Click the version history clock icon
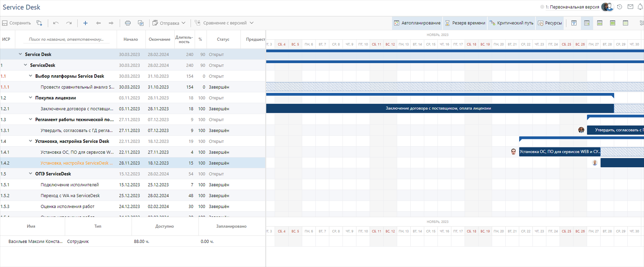644x267 pixels. [620, 7]
